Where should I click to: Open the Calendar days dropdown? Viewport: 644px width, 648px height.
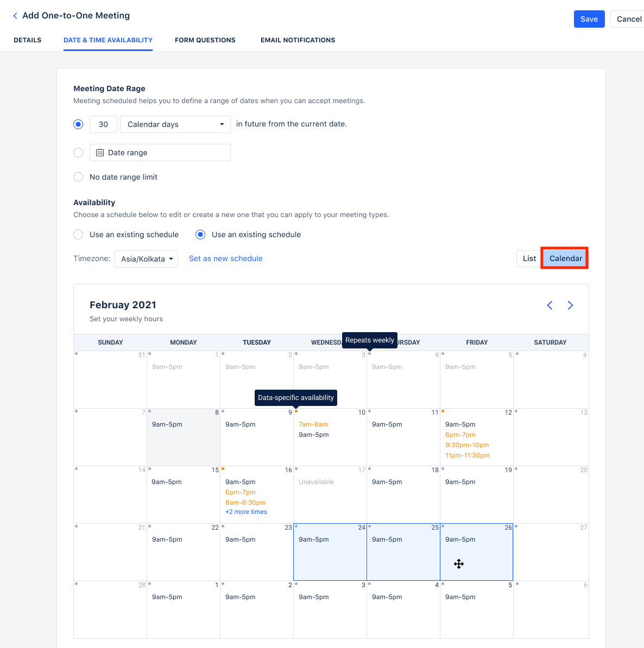point(175,124)
